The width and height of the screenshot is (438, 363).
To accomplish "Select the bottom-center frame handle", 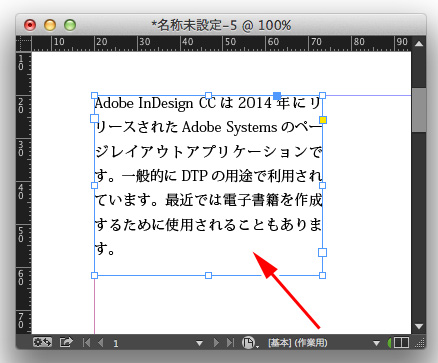I will point(208,275).
